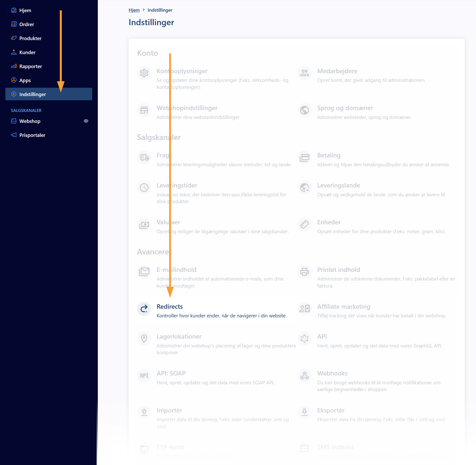Click the Fragt truck icon
Viewport: 476px width, 465px height.
click(144, 157)
